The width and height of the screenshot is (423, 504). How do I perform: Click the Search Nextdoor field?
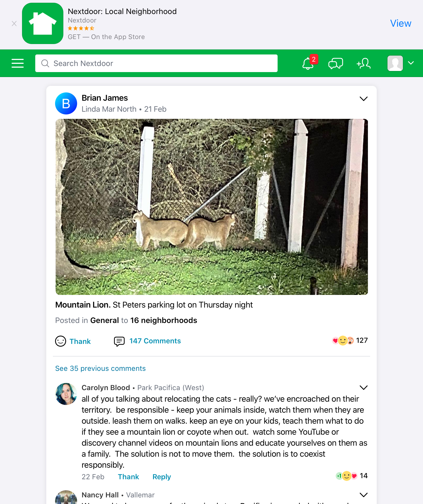click(156, 63)
